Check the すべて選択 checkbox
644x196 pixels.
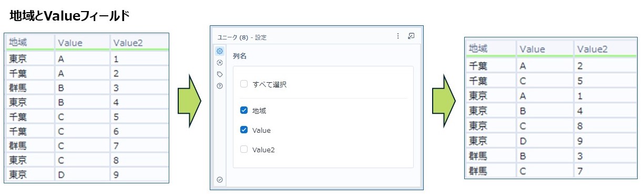244,84
